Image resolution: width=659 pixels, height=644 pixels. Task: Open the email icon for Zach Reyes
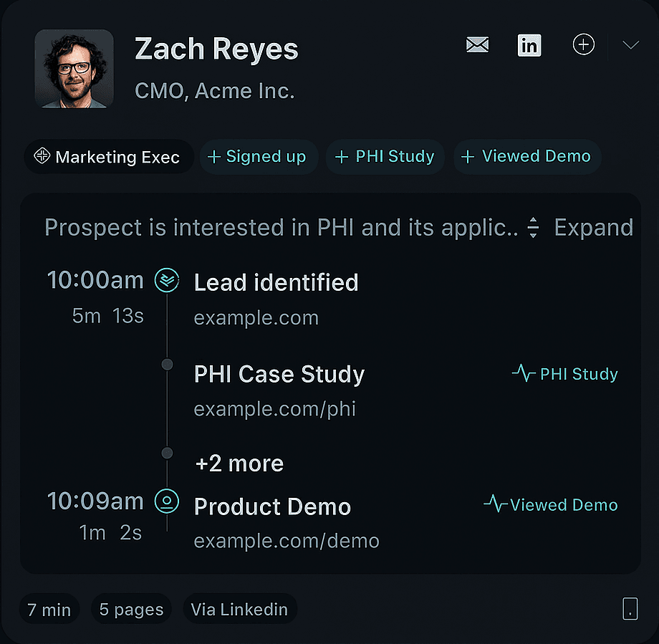477,44
